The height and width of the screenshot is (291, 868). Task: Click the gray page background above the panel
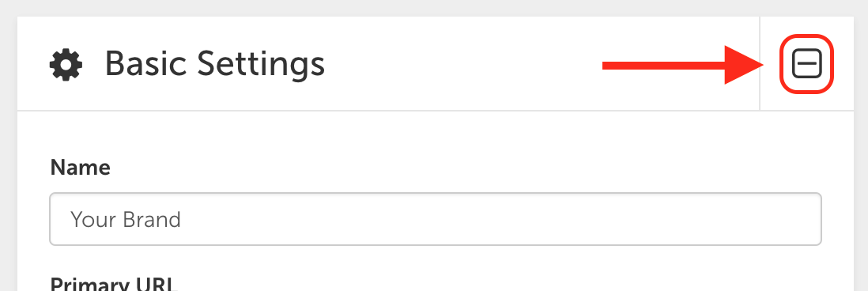point(434,8)
